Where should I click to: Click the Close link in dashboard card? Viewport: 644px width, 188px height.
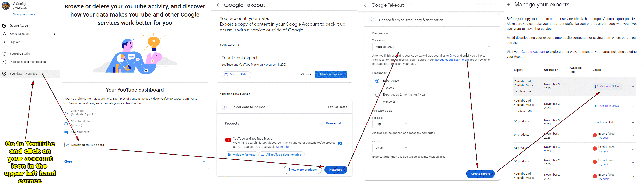pyautogui.click(x=68, y=161)
